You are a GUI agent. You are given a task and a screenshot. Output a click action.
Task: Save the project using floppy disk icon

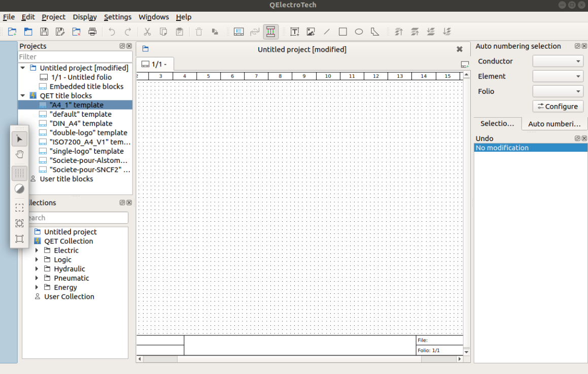pos(44,32)
